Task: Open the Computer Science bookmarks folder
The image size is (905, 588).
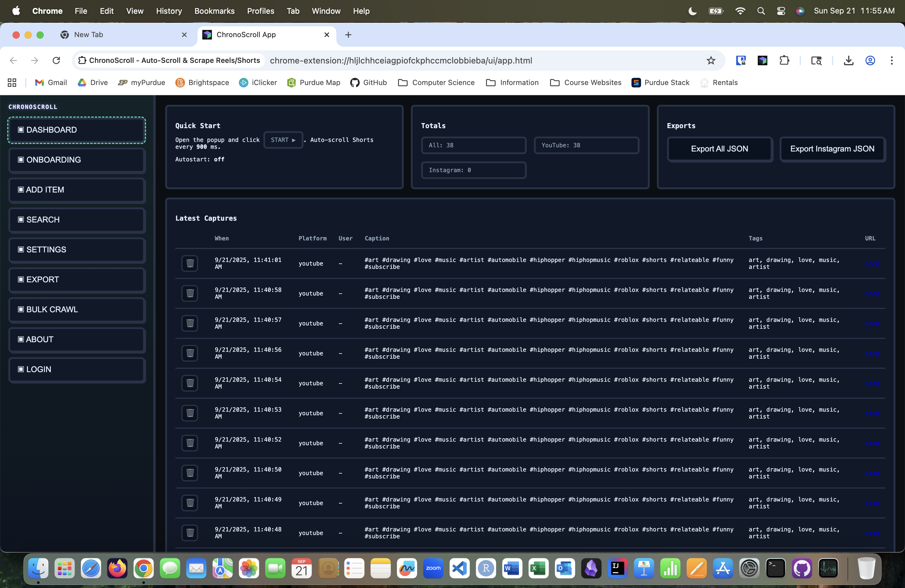Action: pyautogui.click(x=436, y=83)
